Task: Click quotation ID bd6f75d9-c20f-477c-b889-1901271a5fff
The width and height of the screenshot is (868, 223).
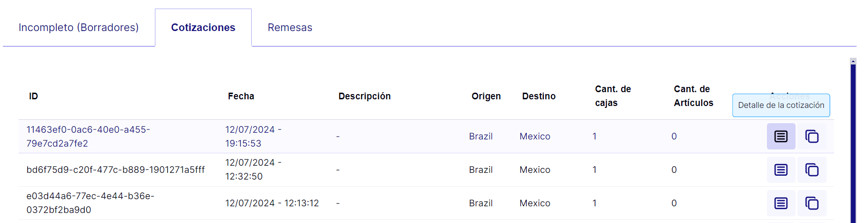Action: [115, 170]
